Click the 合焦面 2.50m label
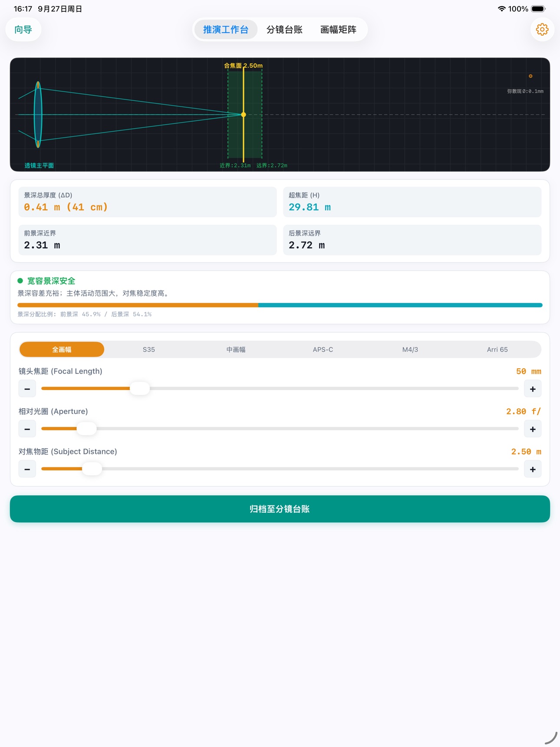The image size is (560, 747). click(243, 66)
